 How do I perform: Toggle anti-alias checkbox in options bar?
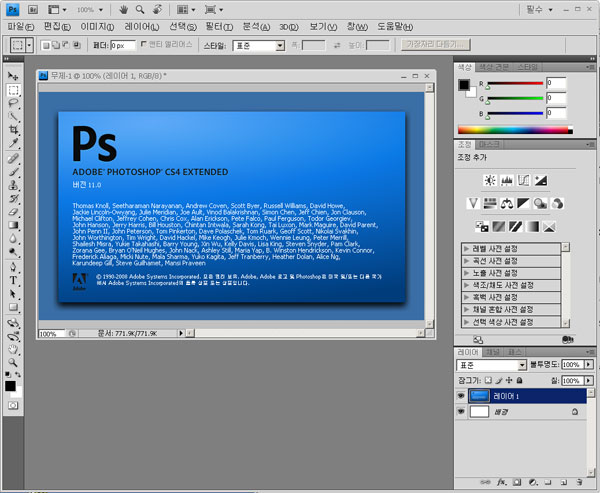click(x=143, y=44)
